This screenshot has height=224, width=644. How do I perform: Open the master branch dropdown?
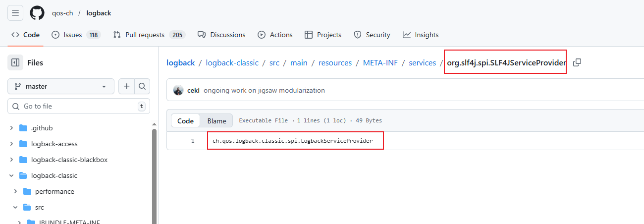[61, 86]
